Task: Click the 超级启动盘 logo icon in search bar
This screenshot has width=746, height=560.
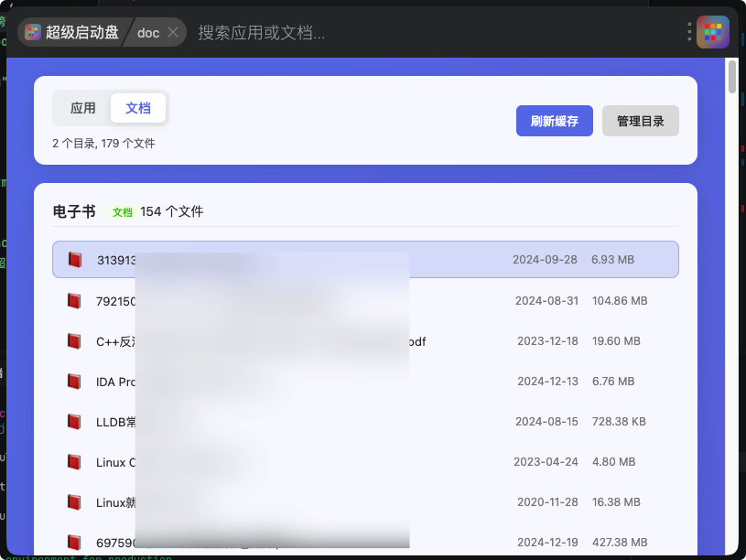Action: click(x=33, y=32)
